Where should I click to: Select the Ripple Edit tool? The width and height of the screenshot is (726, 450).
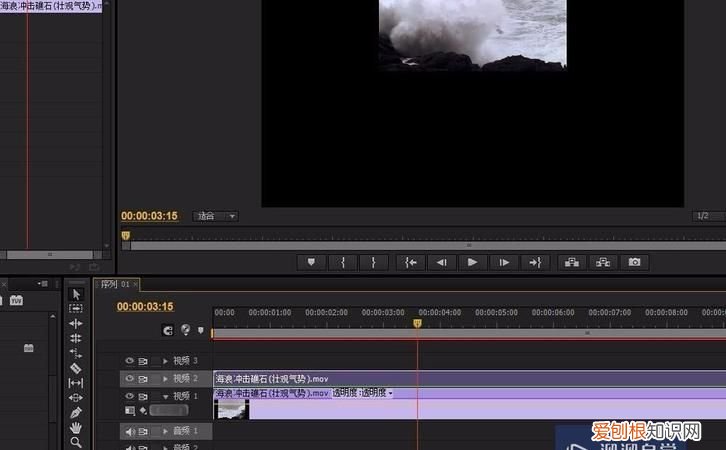point(76,323)
